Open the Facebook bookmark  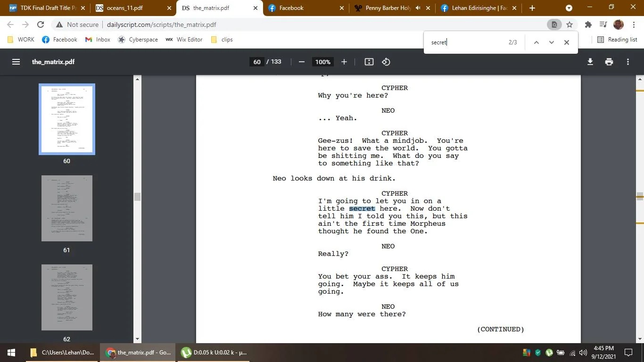pos(60,40)
